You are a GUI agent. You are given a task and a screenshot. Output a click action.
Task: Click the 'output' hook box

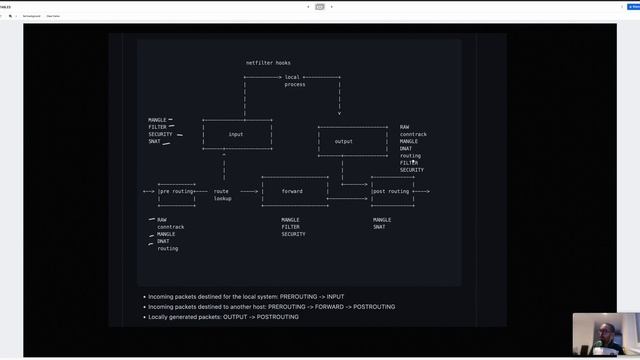pyautogui.click(x=353, y=142)
